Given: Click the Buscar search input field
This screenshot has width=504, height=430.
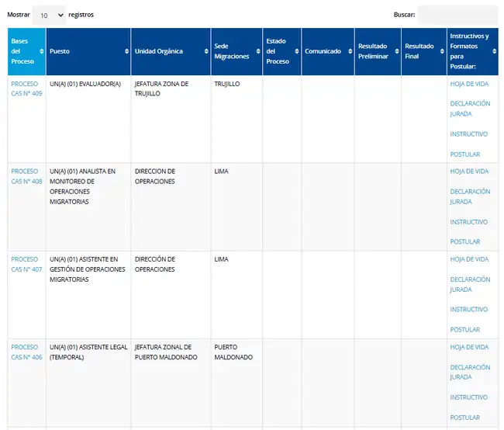Looking at the screenshot, I should pos(457,15).
